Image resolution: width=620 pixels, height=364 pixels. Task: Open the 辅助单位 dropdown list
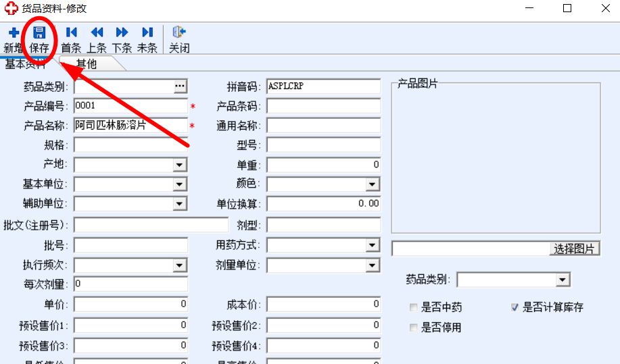pyautogui.click(x=180, y=204)
